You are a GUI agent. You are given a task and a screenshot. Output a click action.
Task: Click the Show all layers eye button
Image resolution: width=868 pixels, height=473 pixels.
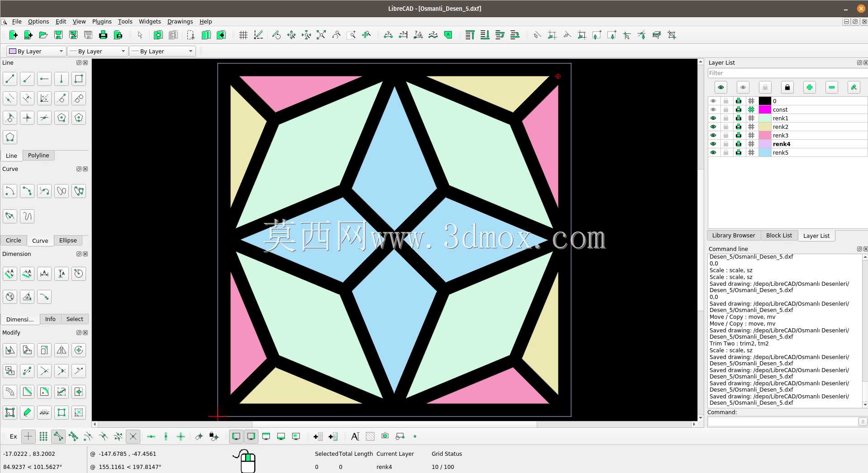721,87
